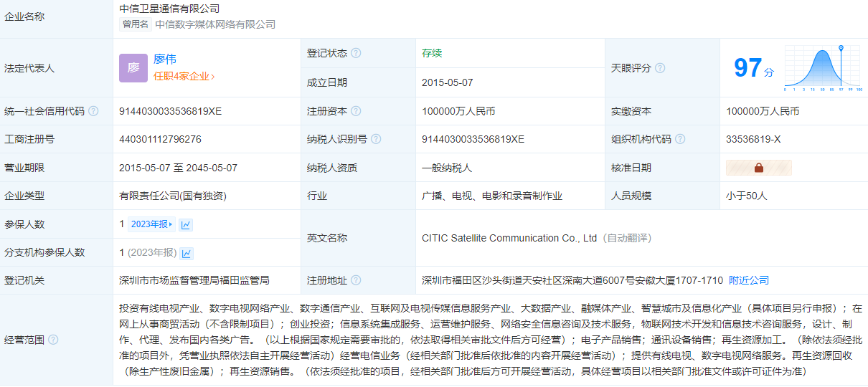Click 深圳市市场监督管理局福田监管局 value
The height and width of the screenshot is (387, 868).
pyautogui.click(x=194, y=280)
